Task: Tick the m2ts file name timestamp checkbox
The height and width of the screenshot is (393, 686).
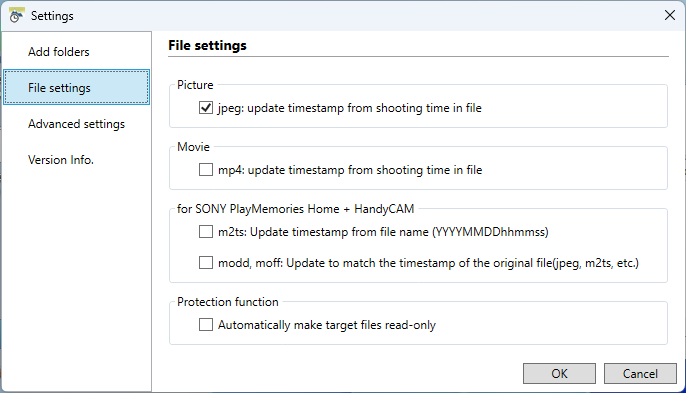Action: [206, 232]
